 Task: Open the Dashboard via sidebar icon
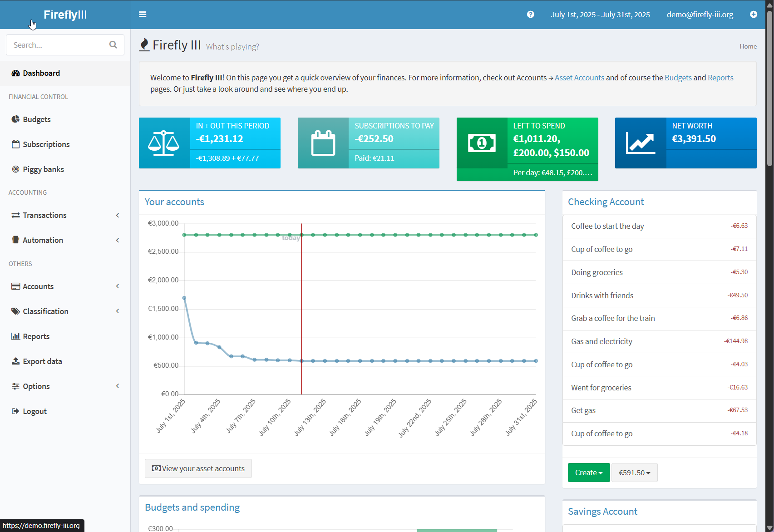(x=16, y=73)
